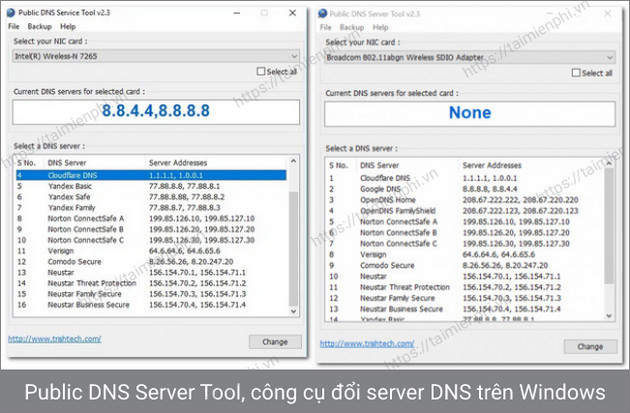Select Neustar Threat Protection in right list
This screenshot has width=630, height=413.
coord(465,287)
